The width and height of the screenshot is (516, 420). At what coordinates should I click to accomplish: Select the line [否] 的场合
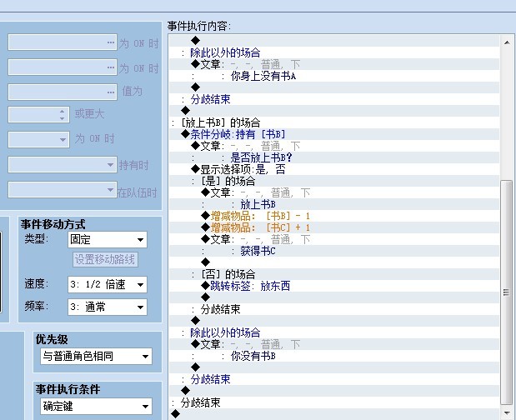pyautogui.click(x=334, y=274)
